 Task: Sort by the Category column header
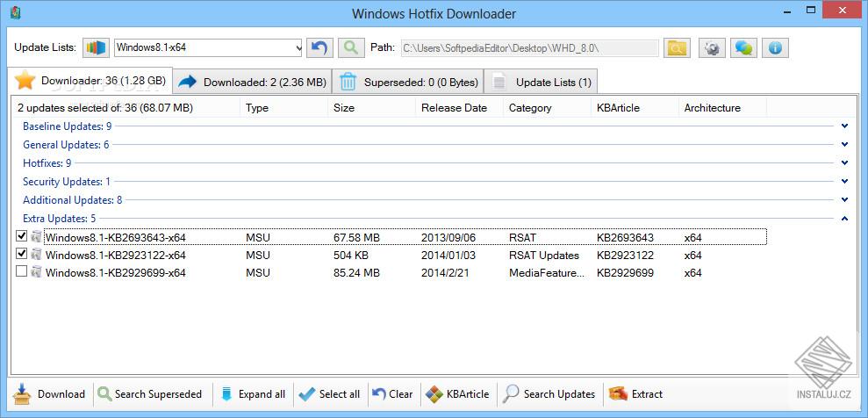[x=547, y=108]
